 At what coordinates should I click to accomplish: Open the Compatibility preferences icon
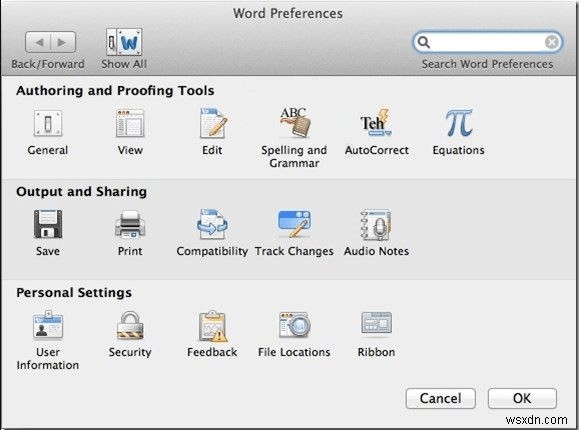(x=212, y=224)
